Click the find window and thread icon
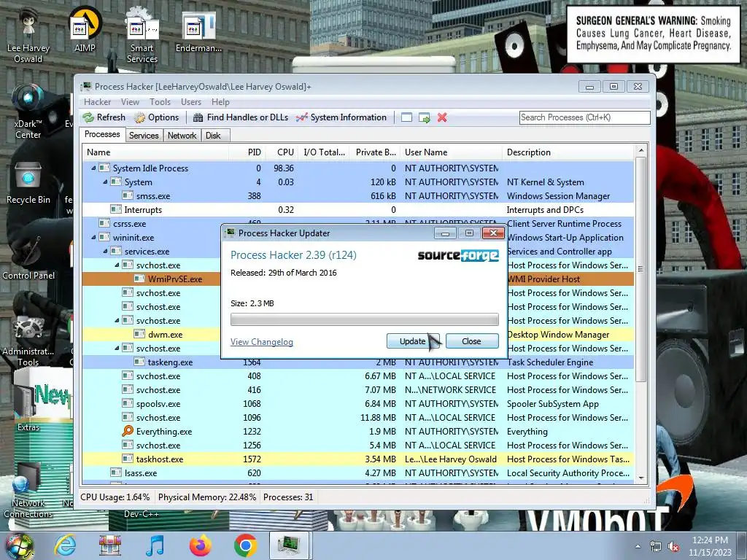Screen dimensions: 747x560 (x=424, y=117)
